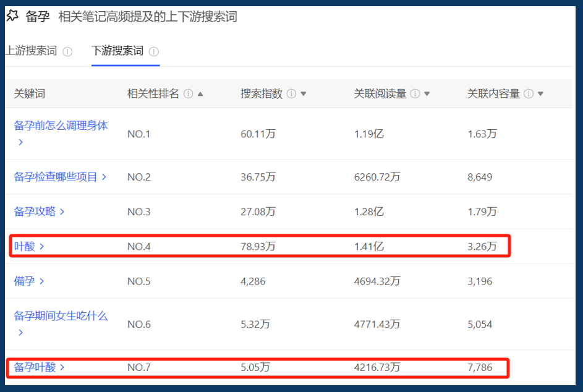The image size is (583, 392).
Task: Click rank cell NO.7
Action: tap(138, 367)
